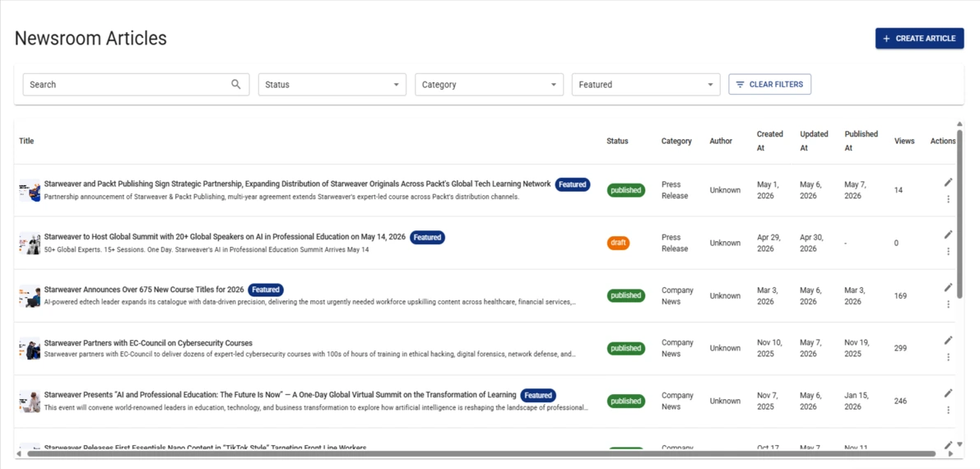
Task: Select view count 246 cell
Action: (901, 401)
